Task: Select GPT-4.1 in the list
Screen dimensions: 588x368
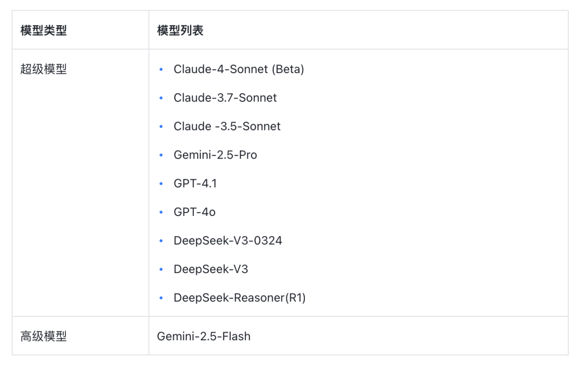Action: point(195,184)
